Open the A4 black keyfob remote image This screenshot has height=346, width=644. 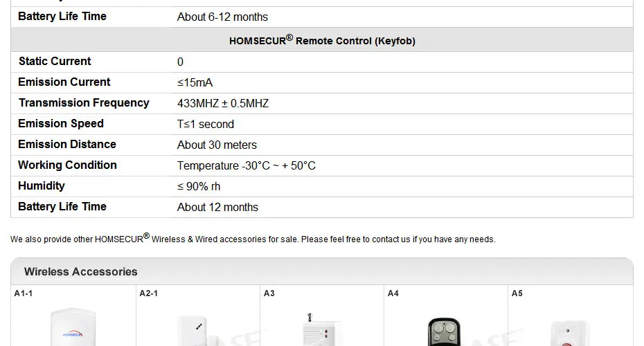pyautogui.click(x=445, y=331)
